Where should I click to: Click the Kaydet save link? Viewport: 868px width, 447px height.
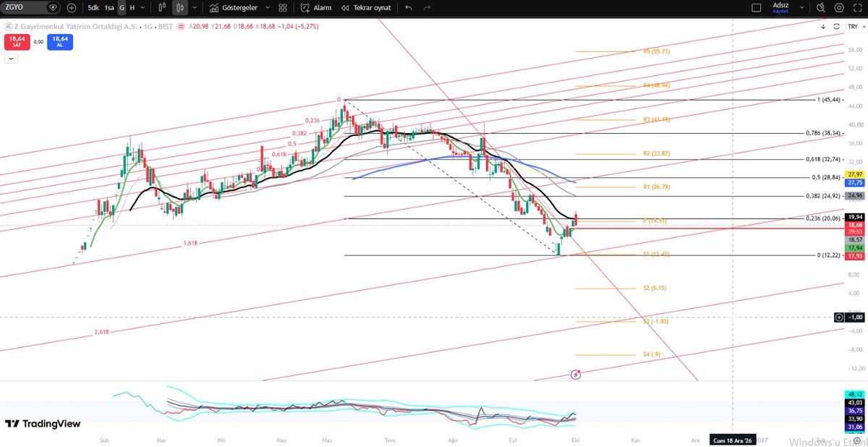pyautogui.click(x=780, y=12)
